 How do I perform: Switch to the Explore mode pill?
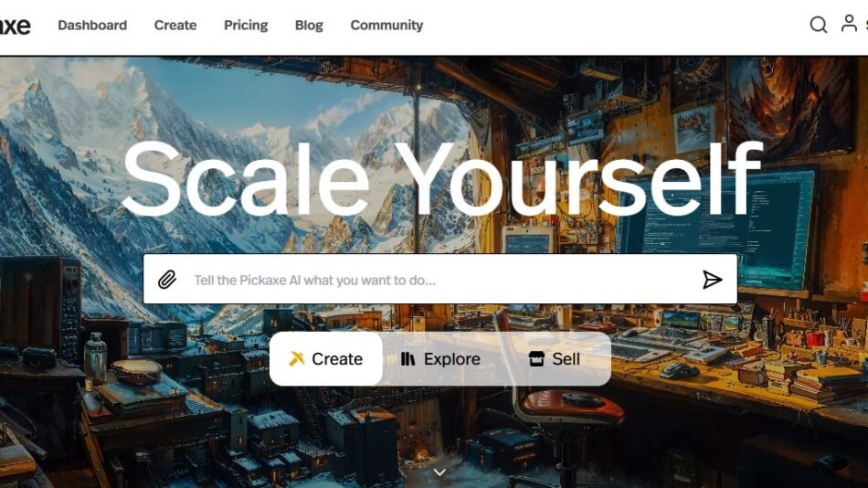pos(440,359)
